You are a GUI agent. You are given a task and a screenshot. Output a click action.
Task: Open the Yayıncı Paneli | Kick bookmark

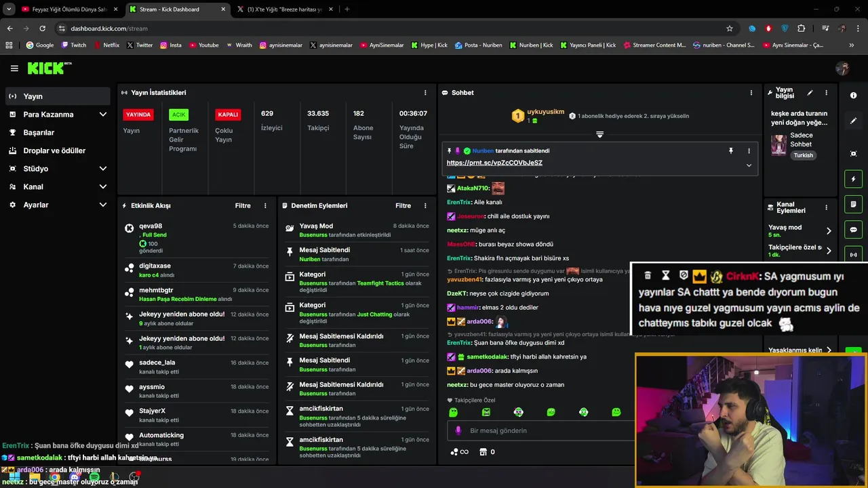point(588,45)
